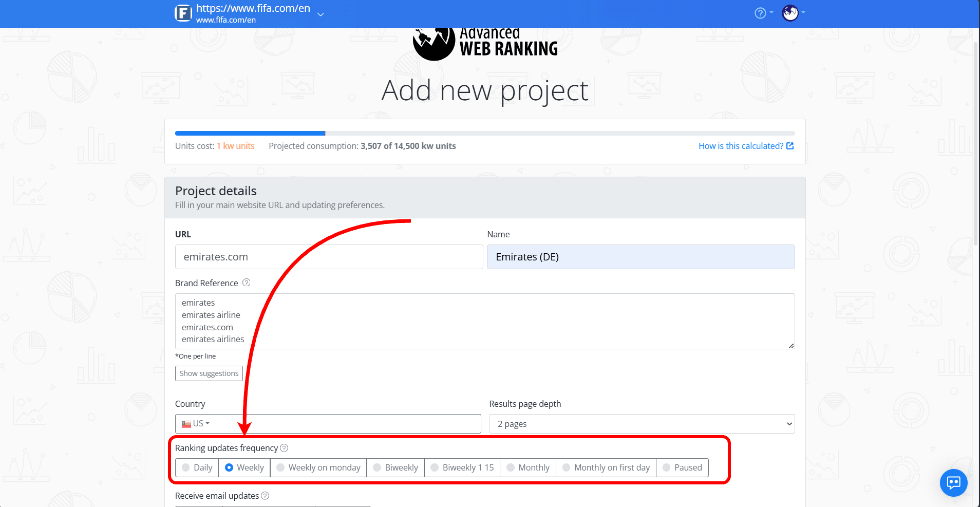Click the US flag icon in Country field

coord(186,424)
